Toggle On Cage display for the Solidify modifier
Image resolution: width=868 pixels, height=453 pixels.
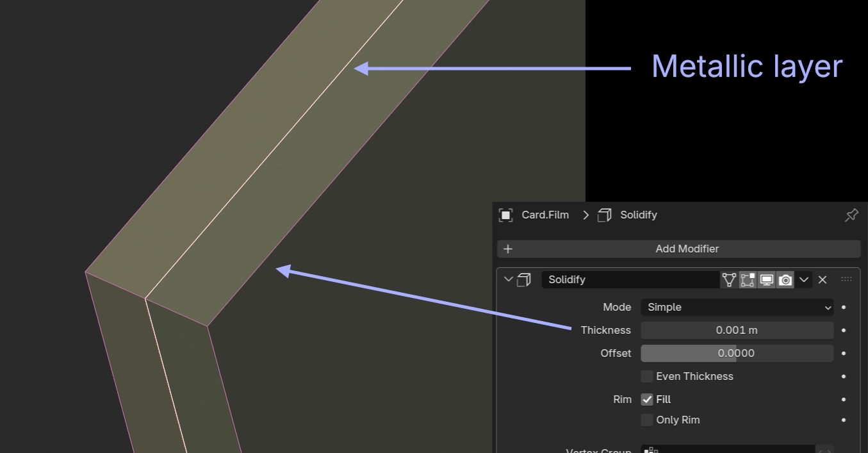(x=729, y=279)
